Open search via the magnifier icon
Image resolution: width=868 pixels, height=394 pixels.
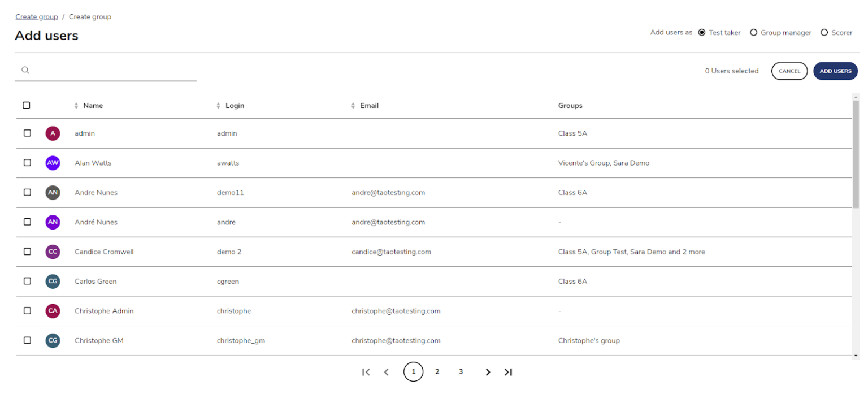coord(25,70)
